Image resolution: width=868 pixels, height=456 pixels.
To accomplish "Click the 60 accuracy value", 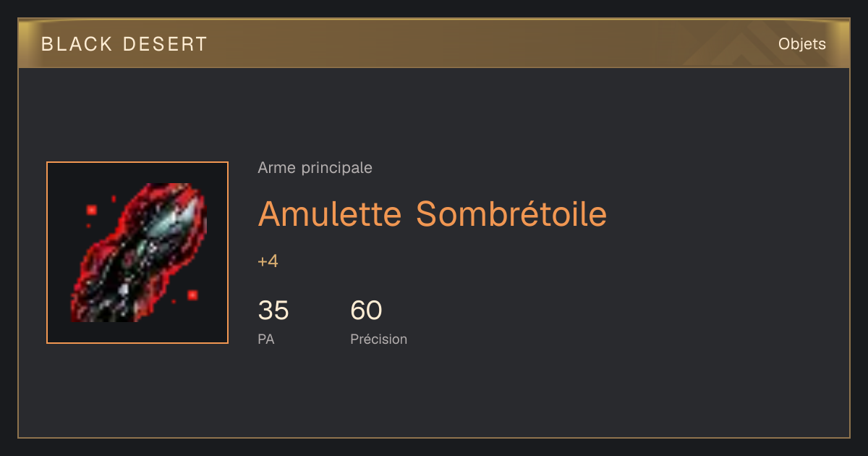I will coord(366,311).
